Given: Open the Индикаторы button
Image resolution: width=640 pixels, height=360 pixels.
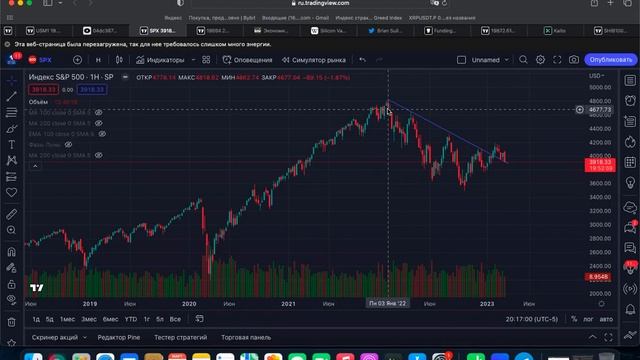Looking at the screenshot, I should tap(160, 60).
